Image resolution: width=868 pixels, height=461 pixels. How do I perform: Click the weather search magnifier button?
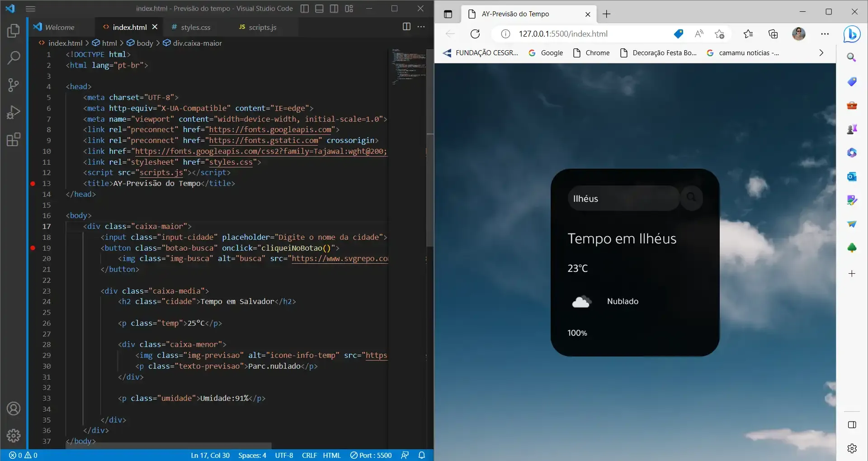(x=691, y=198)
